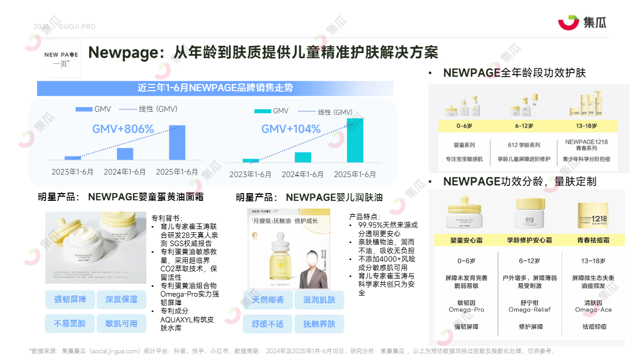Click the 屏障微生态失衡 油痘频发 text
Screen dimensions: 644x362
pyautogui.click(x=593, y=281)
